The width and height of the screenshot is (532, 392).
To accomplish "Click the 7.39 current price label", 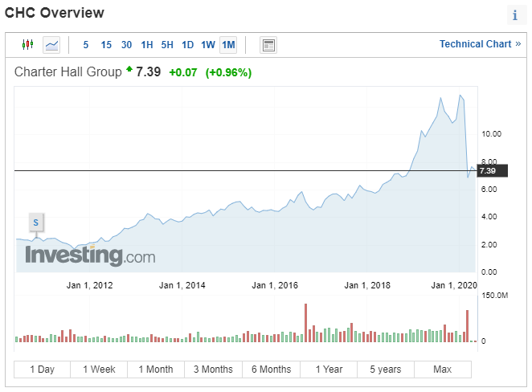I will tap(493, 171).
